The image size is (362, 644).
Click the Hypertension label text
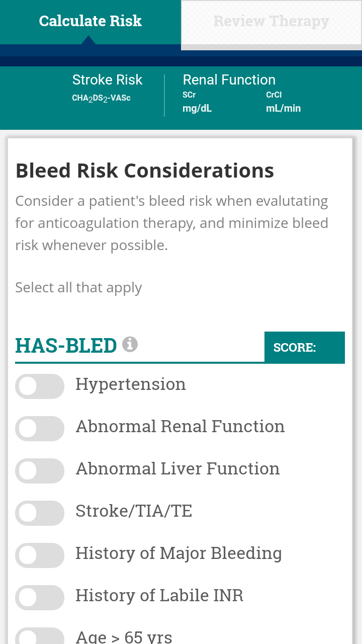coord(131,384)
